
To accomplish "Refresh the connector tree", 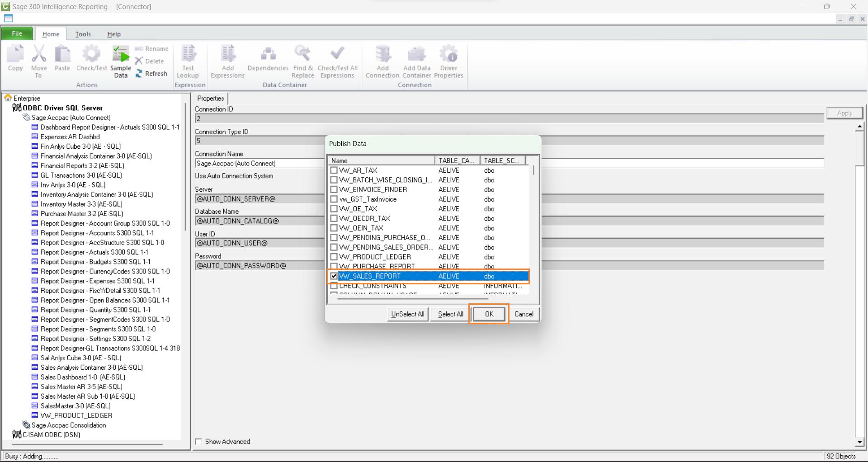I will (x=151, y=74).
